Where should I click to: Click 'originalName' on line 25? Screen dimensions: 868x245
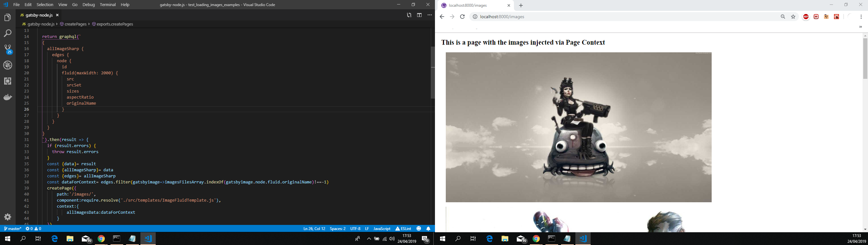coord(81,103)
